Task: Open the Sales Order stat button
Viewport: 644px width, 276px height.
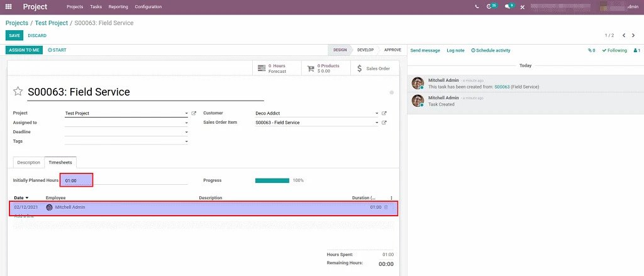Action: coord(375,69)
